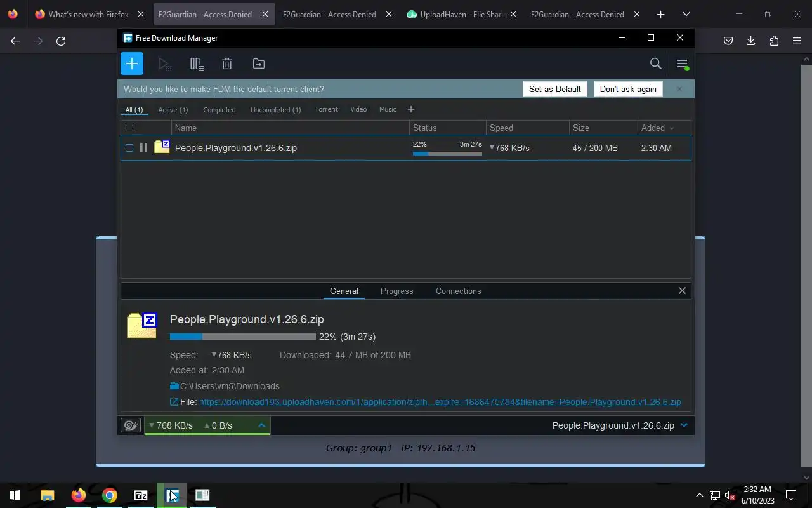Open the uploadhaven file URL link
The height and width of the screenshot is (508, 812).
[440, 402]
